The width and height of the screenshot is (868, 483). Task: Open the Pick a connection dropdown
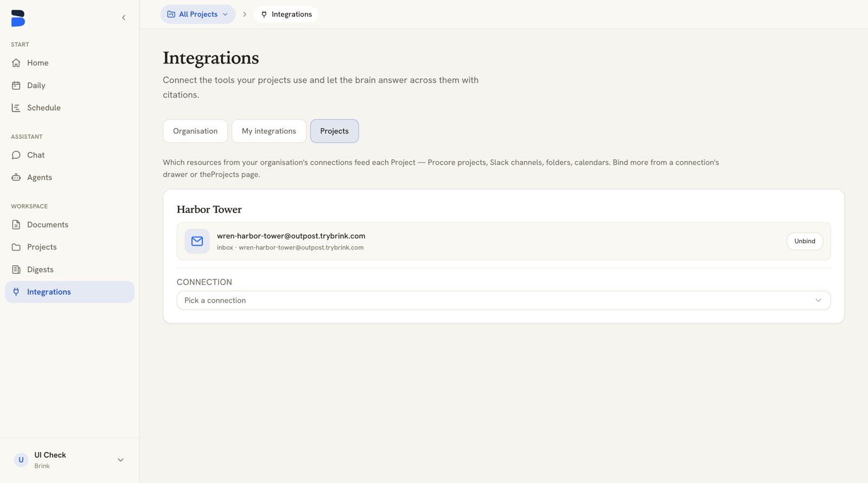click(503, 300)
